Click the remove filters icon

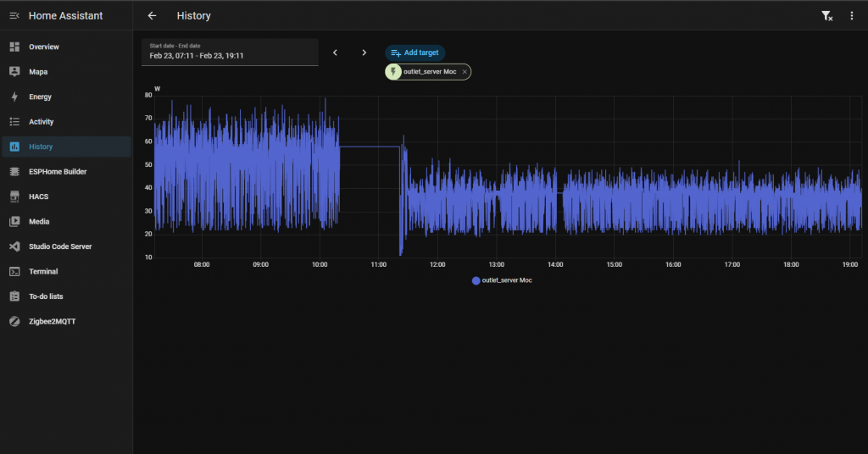(x=826, y=16)
